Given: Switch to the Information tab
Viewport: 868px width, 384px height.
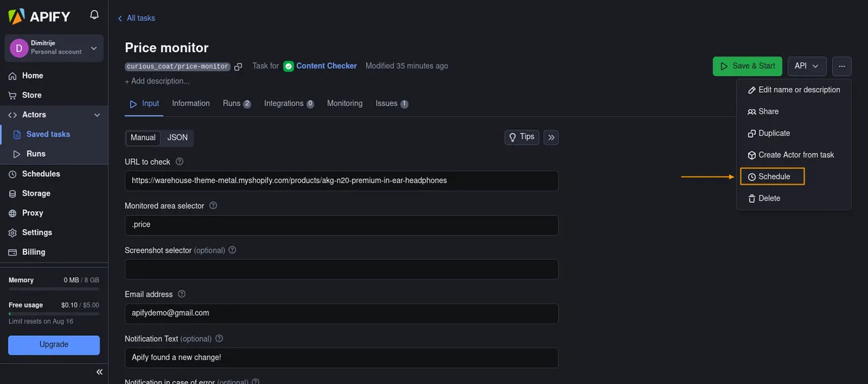Looking at the screenshot, I should 191,104.
